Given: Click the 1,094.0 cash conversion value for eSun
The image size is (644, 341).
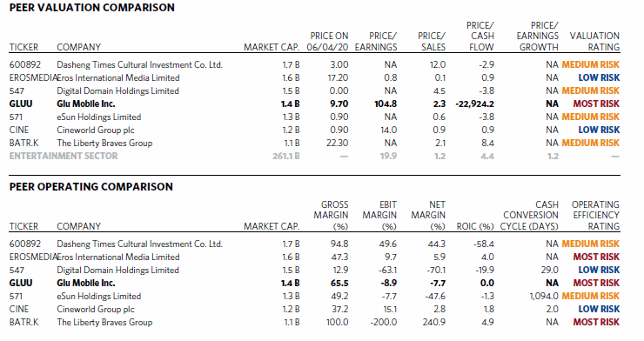Looking at the screenshot, I should click(x=544, y=297).
